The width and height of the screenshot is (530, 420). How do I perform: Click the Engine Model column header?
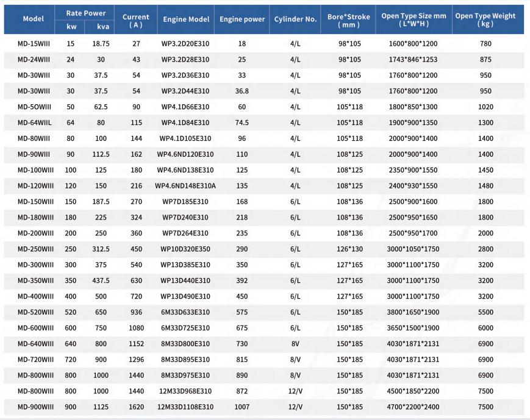coord(186,20)
